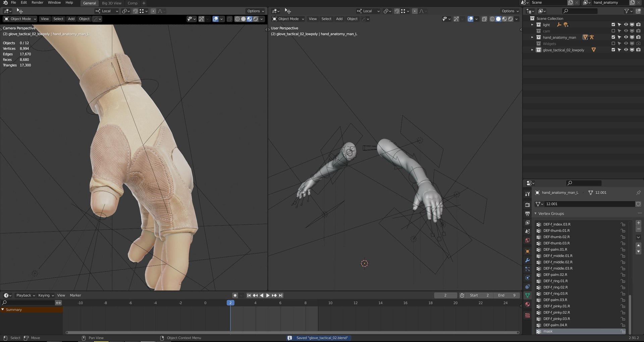
Task: Move the vertex group up in list
Action: click(x=638, y=245)
